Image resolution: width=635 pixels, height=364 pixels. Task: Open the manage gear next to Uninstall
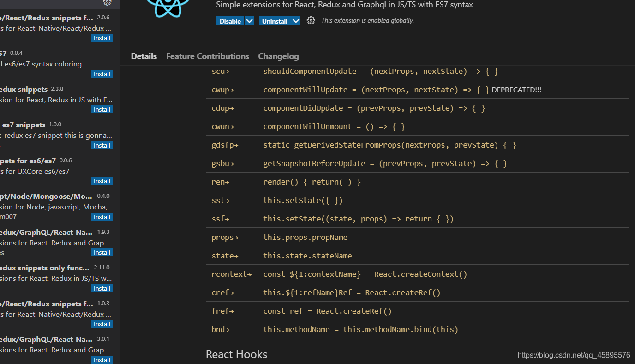coord(311,21)
